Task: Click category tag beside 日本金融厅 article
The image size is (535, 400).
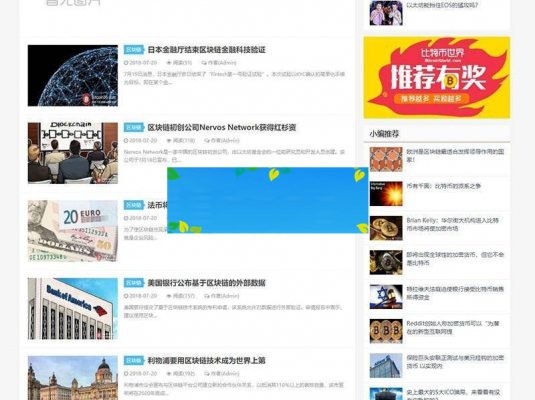Action: (134, 50)
